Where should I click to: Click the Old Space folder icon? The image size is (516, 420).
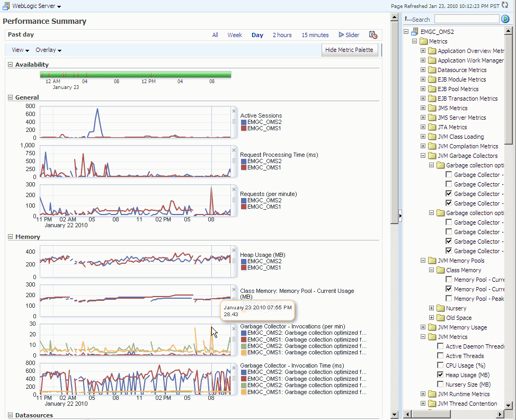[441, 318]
